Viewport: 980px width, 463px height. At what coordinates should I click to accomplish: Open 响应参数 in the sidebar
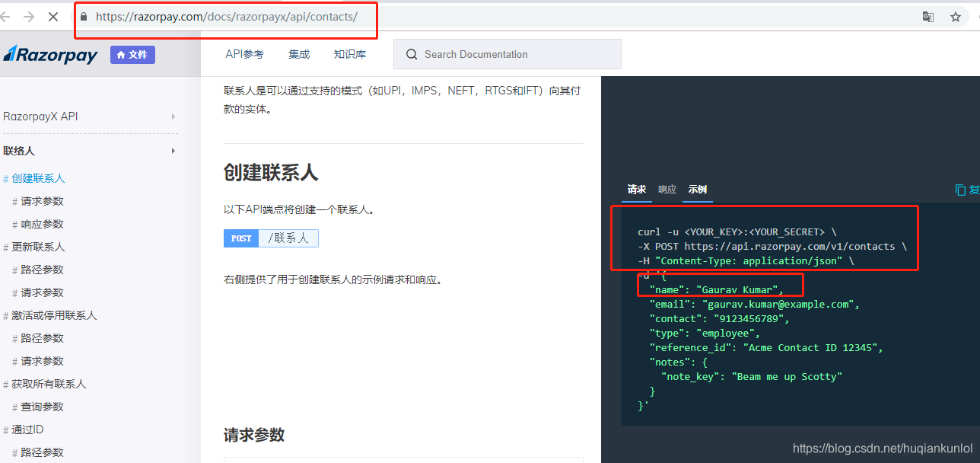pyautogui.click(x=42, y=224)
